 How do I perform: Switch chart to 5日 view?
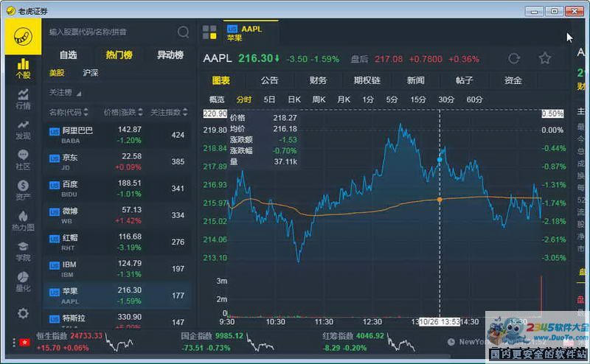pyautogui.click(x=269, y=99)
